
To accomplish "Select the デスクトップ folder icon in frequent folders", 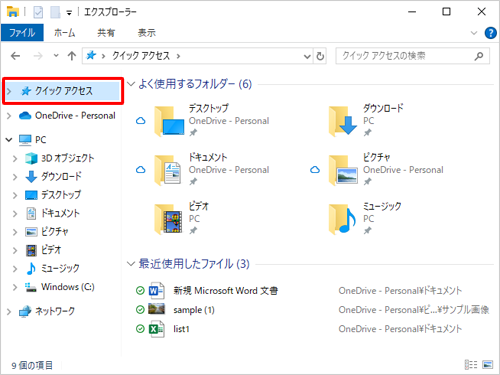I will pos(170,121).
